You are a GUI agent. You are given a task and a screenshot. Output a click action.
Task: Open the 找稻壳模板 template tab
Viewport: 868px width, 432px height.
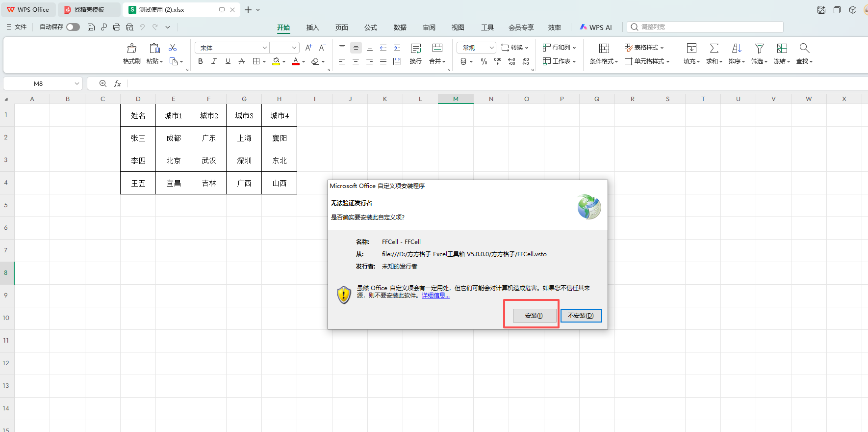89,10
